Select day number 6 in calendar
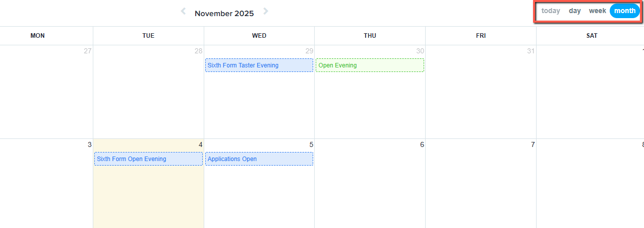644x228 pixels. click(422, 145)
